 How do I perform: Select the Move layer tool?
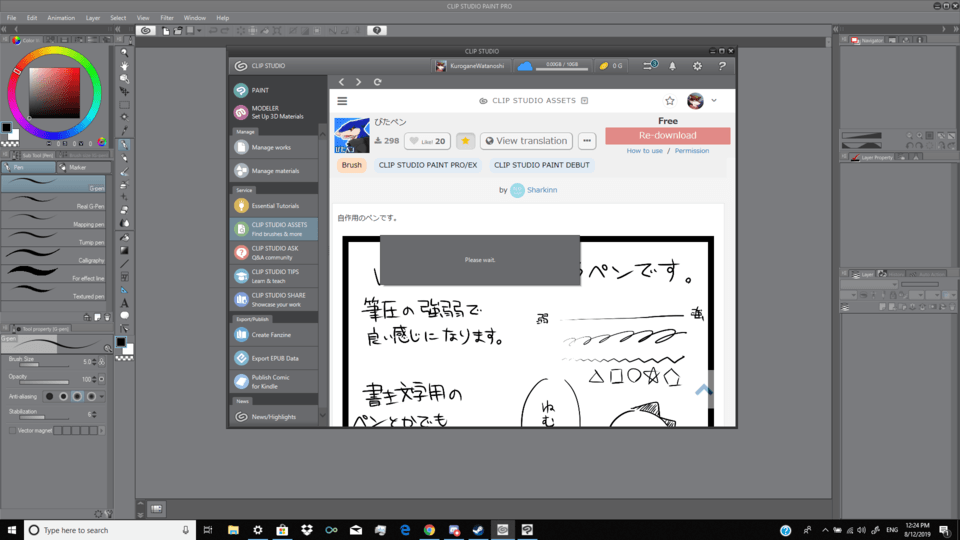click(124, 91)
